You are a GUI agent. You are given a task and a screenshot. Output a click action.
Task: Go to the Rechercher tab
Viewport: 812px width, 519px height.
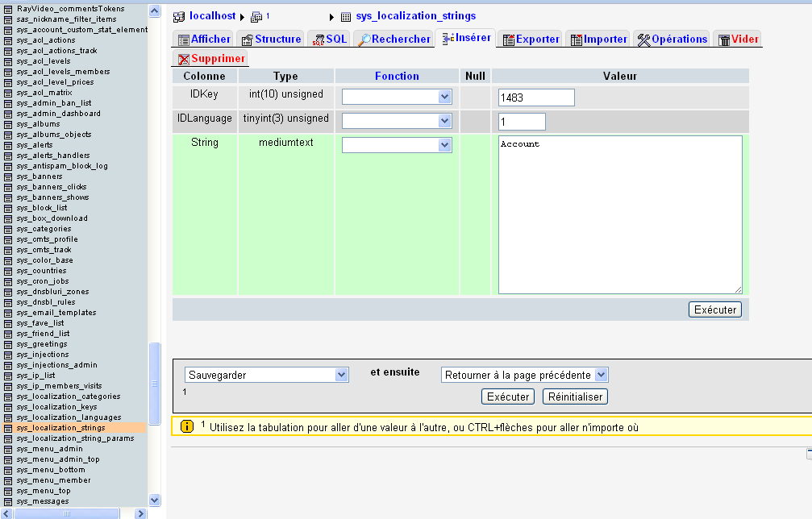point(394,39)
